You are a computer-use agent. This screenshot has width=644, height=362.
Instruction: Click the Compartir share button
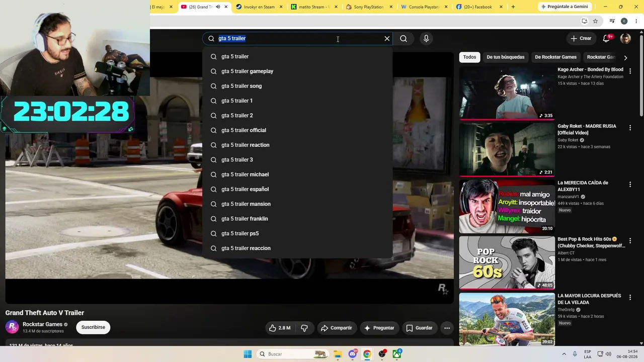pos(336,328)
